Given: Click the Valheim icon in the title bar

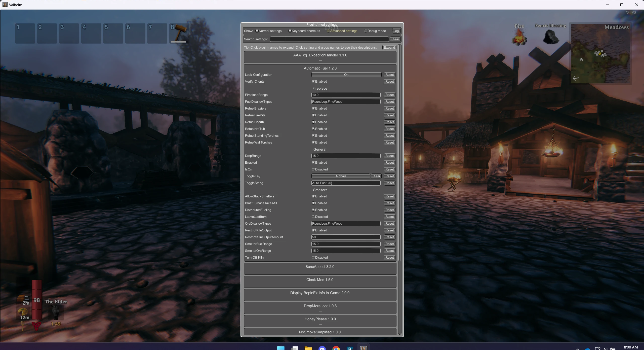Looking at the screenshot, I should (x=5, y=5).
